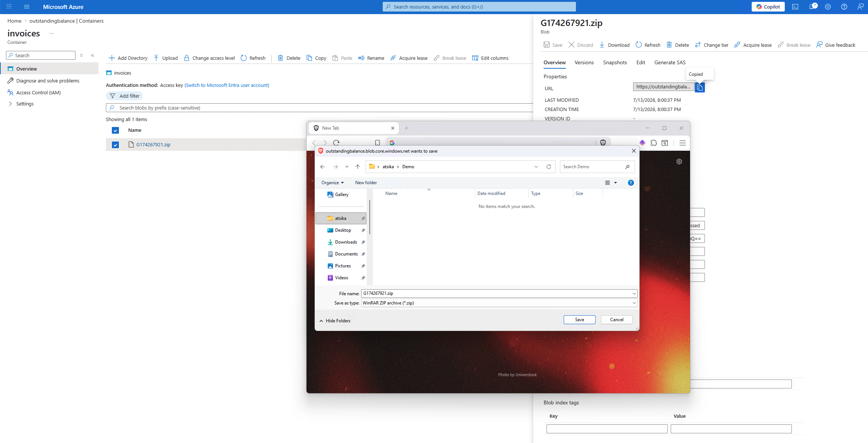
Task: Click the Home breadcrumb link
Action: click(14, 21)
